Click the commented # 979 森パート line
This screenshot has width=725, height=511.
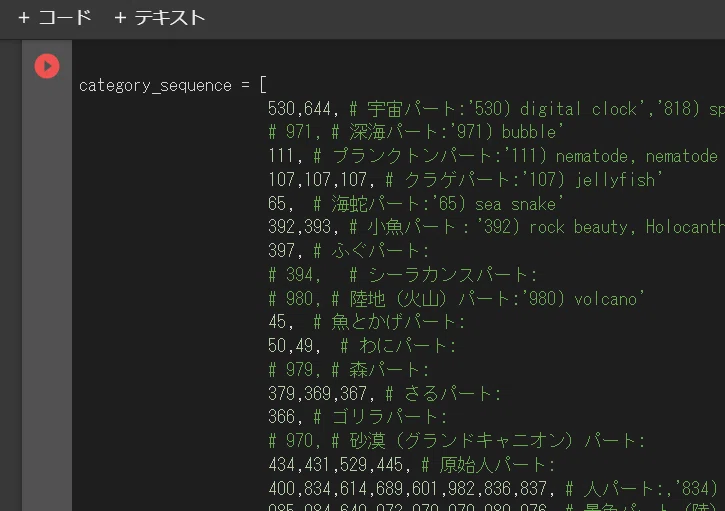[x=349, y=370]
